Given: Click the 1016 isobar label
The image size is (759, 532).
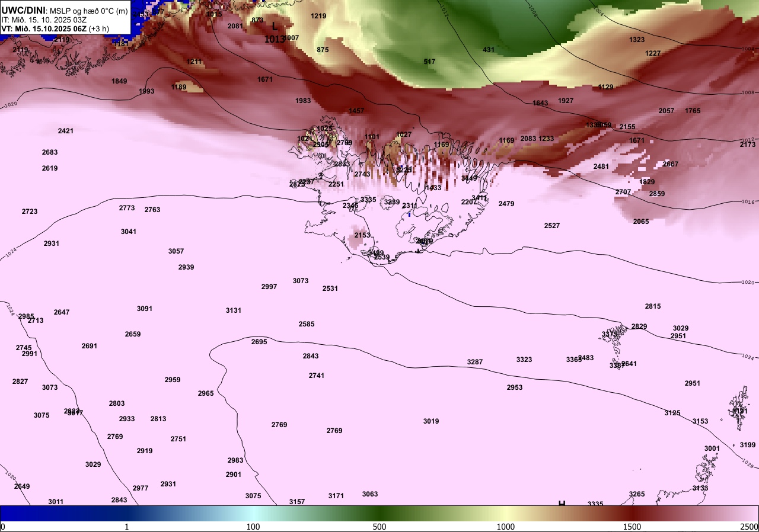Looking at the screenshot, I should click(x=748, y=202).
